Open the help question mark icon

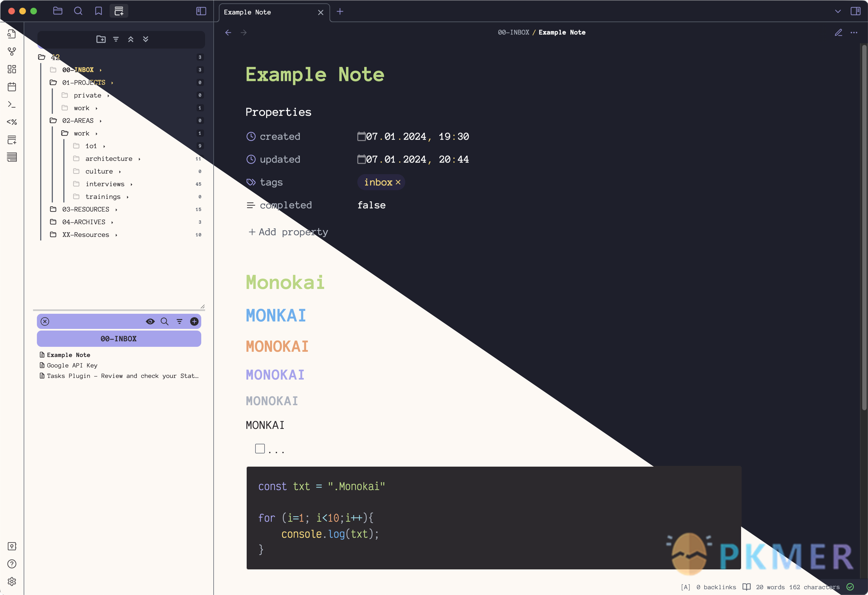tap(12, 564)
